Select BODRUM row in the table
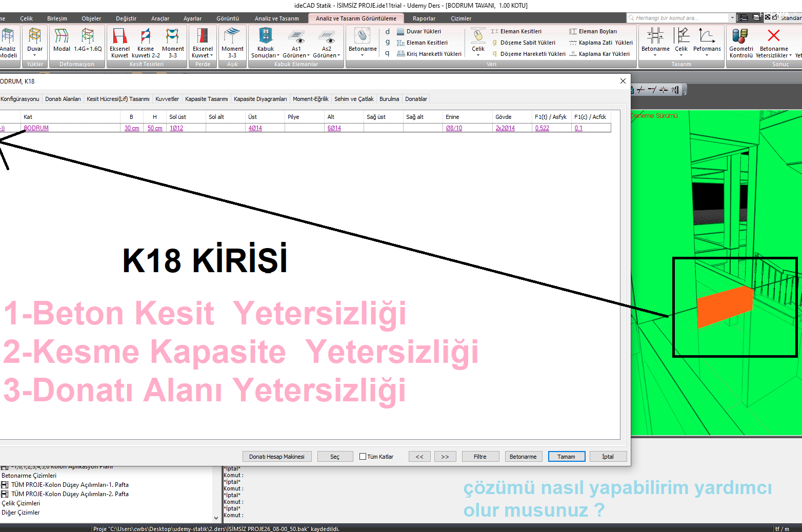 tap(305, 128)
